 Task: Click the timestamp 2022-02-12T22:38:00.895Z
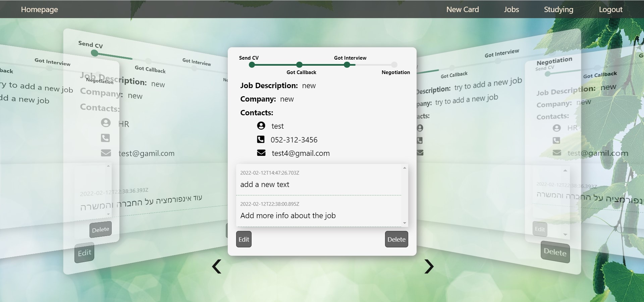270,204
